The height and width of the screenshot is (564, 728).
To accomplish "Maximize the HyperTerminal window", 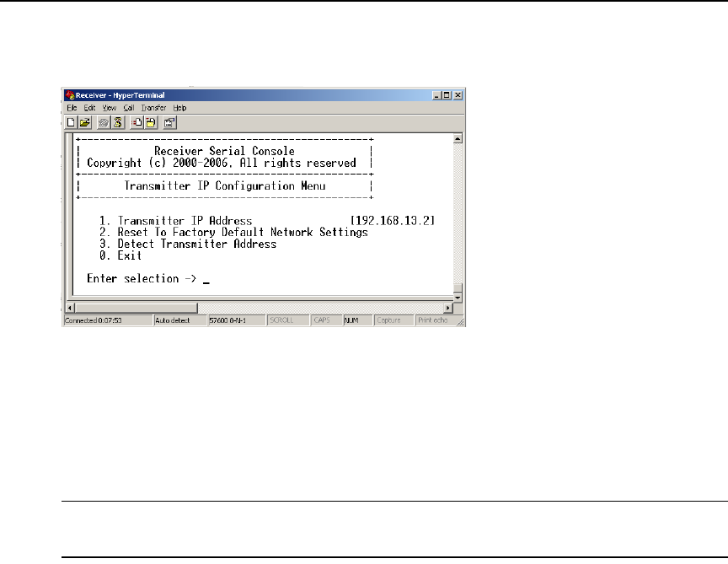I will 447,95.
